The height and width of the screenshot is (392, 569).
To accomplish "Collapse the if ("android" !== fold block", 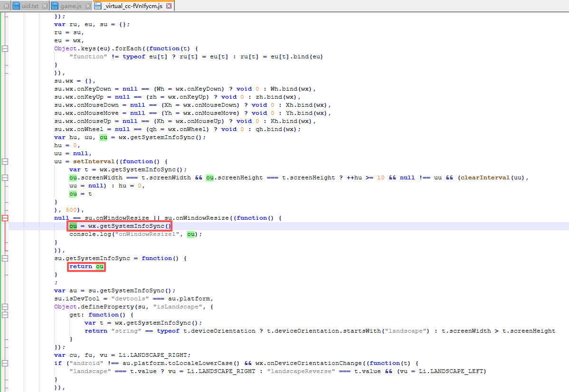I will pyautogui.click(x=5, y=364).
